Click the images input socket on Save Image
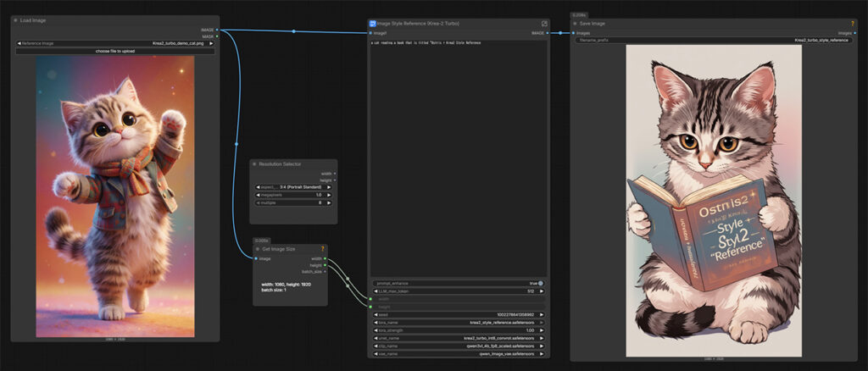The image size is (868, 371). coord(574,33)
